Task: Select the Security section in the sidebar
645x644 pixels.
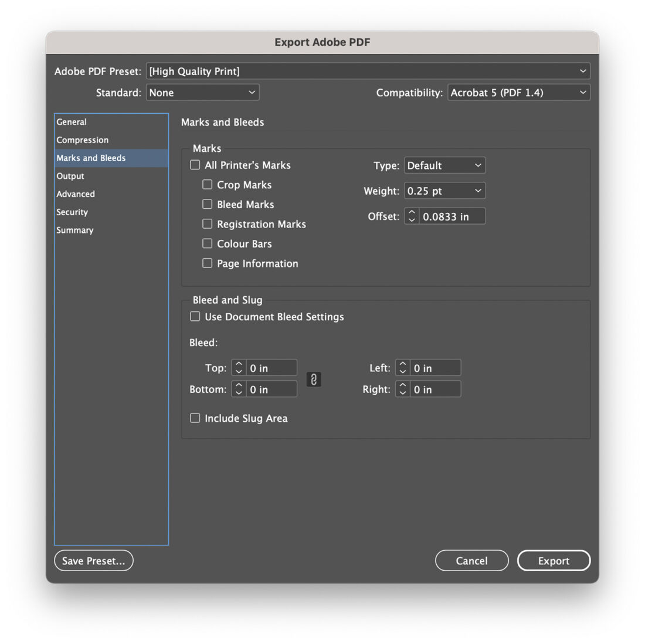Action: coord(72,212)
